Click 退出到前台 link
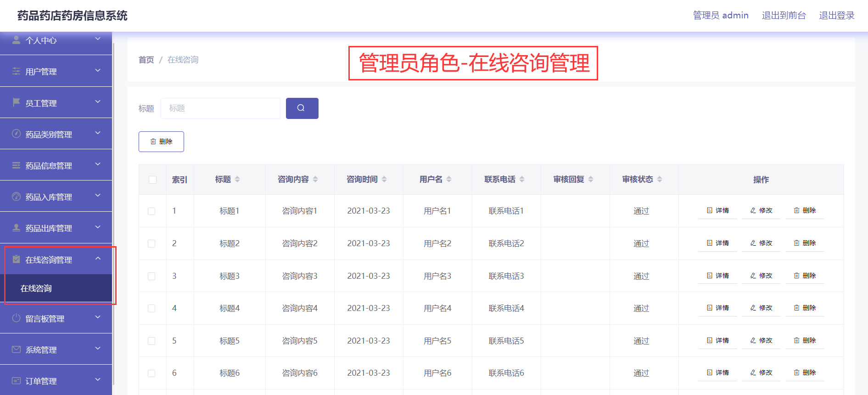Screen dimensions: 868x395 click(784, 15)
